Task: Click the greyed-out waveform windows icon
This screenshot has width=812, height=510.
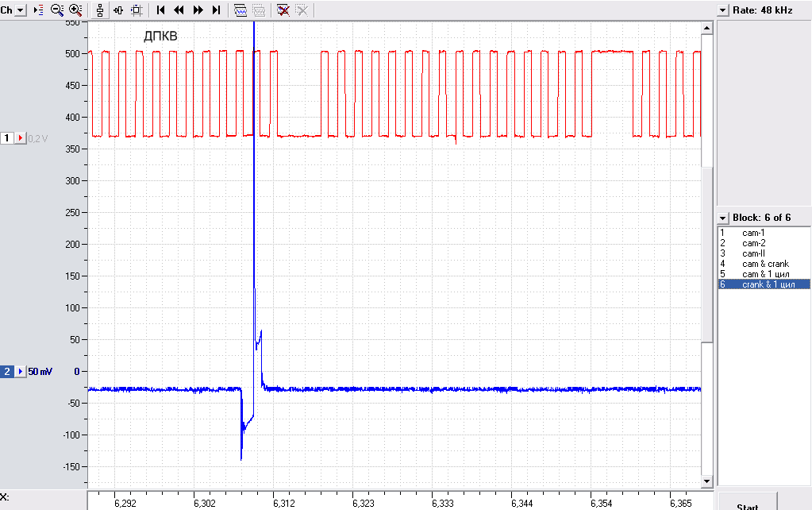Action: pyautogui.click(x=259, y=10)
